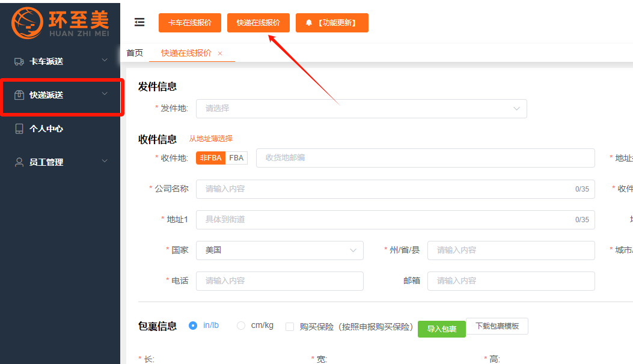
Task: Open the 发件地 dropdown
Action: [361, 109]
